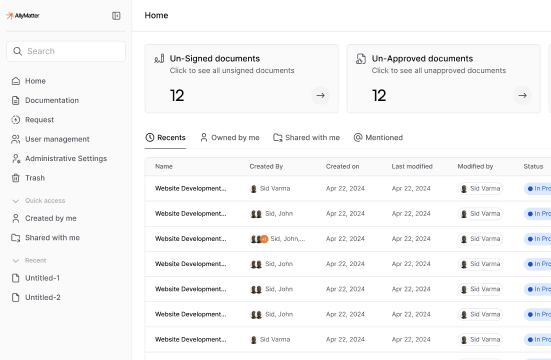Collapse the sidebar panel icon
551x360 pixels.
pyautogui.click(x=116, y=16)
